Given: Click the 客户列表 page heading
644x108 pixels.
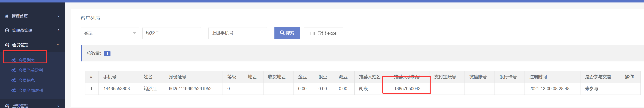Looking at the screenshot, I should 91,18.
